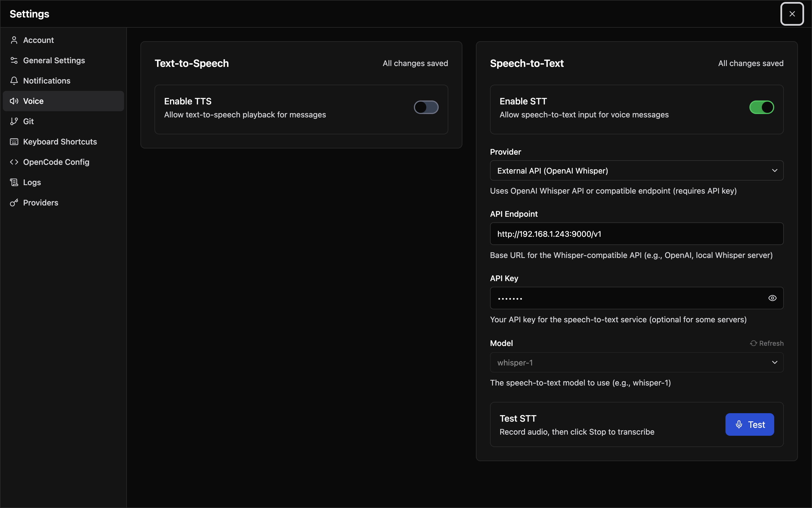
Task: Click the Git branch icon
Action: click(x=14, y=121)
